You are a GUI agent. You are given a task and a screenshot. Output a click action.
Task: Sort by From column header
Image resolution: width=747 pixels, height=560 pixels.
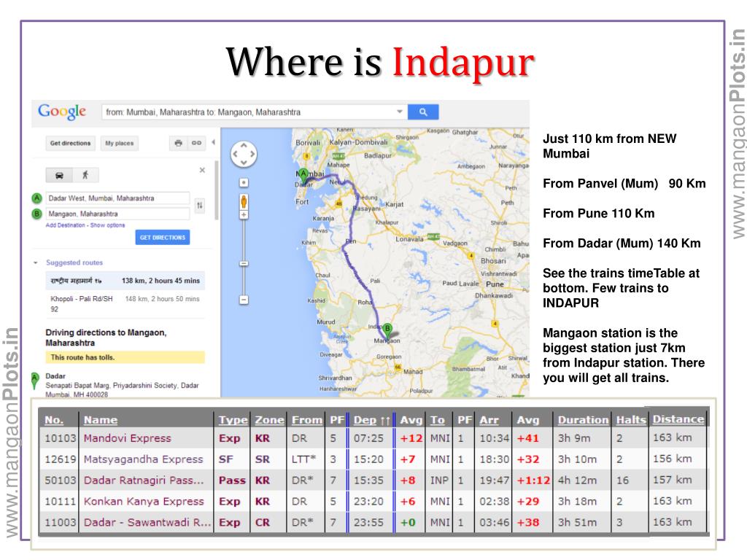point(307,420)
